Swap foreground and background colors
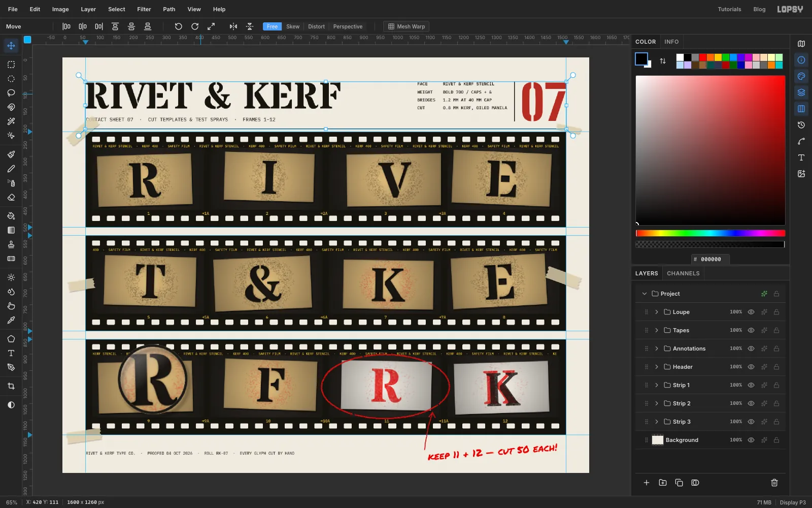This screenshot has width=812, height=508. pyautogui.click(x=663, y=61)
